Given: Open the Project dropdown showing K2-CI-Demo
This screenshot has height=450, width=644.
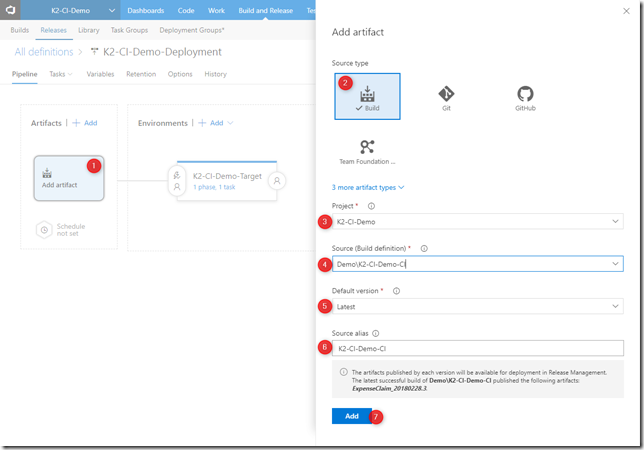Looking at the screenshot, I should coord(478,222).
